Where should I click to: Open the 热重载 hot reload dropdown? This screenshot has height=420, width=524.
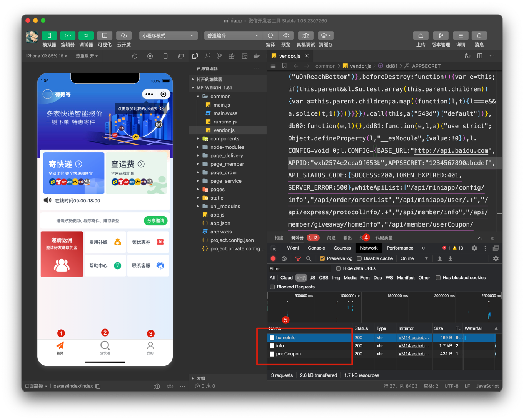coord(87,56)
